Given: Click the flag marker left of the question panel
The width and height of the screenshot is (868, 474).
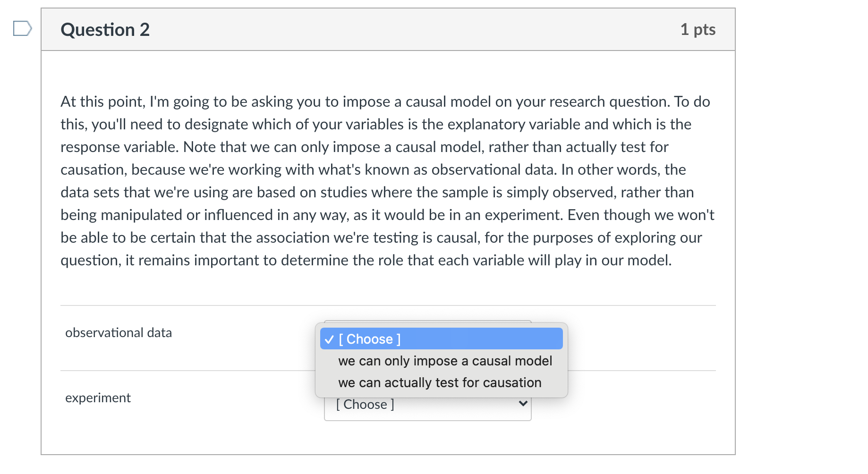Looking at the screenshot, I should point(22,29).
